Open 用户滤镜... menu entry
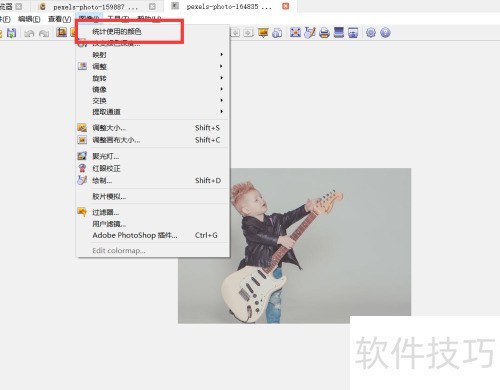500x390 pixels. [x=153, y=224]
